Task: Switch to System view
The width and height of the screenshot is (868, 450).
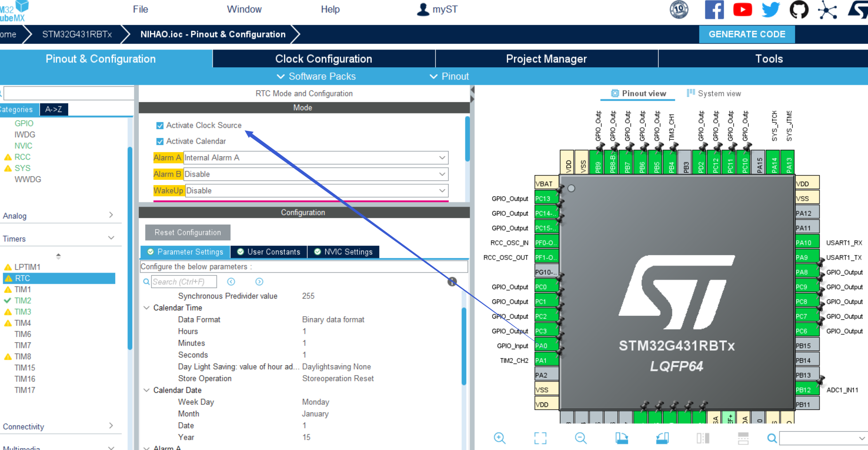Action: (x=714, y=93)
